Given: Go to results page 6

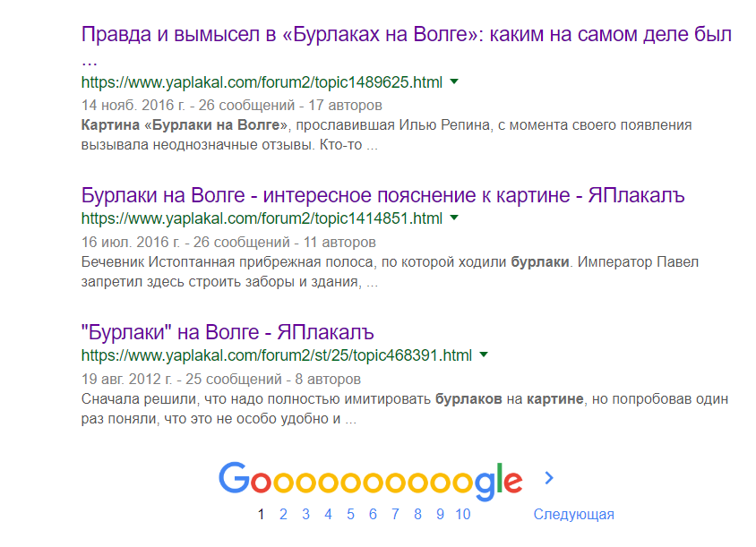Looking at the screenshot, I should [x=373, y=514].
